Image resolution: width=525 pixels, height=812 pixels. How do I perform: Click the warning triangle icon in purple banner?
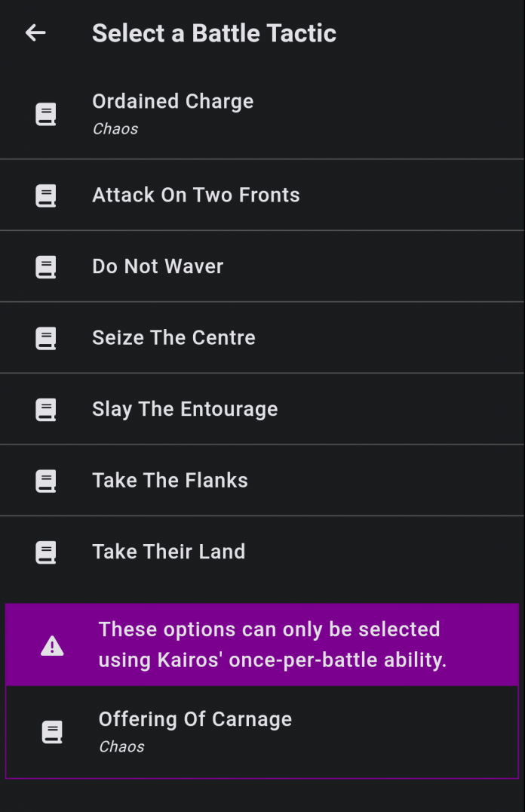[52, 645]
